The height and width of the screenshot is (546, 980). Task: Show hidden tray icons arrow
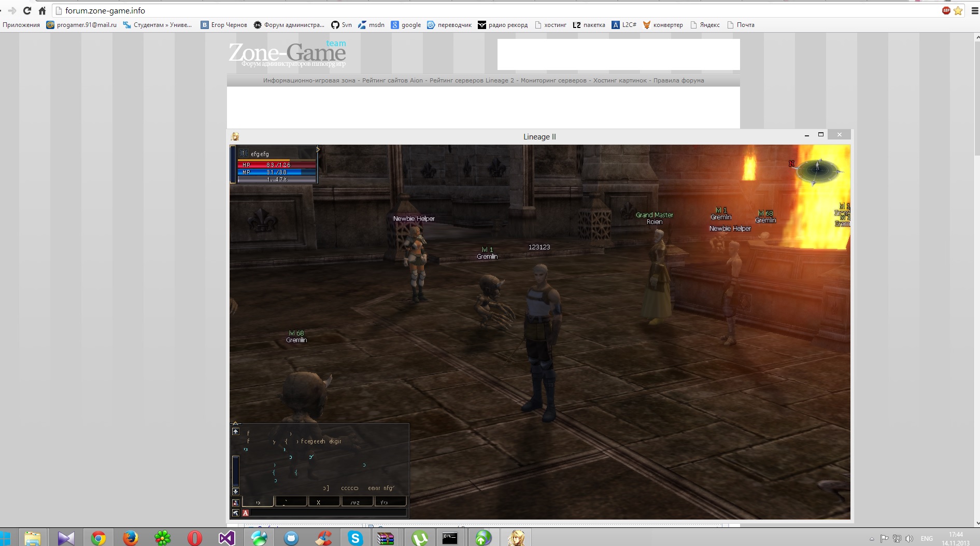[x=872, y=539]
